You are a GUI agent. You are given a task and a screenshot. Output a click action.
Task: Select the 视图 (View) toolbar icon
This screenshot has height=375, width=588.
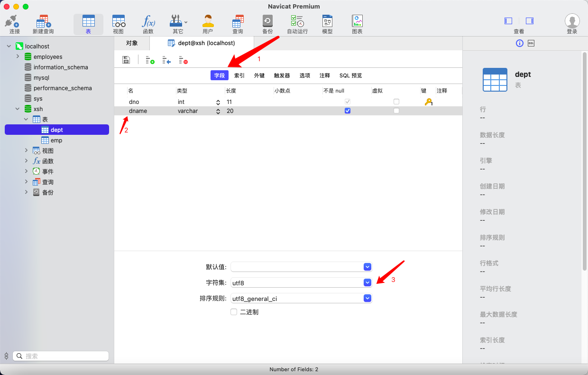118,24
